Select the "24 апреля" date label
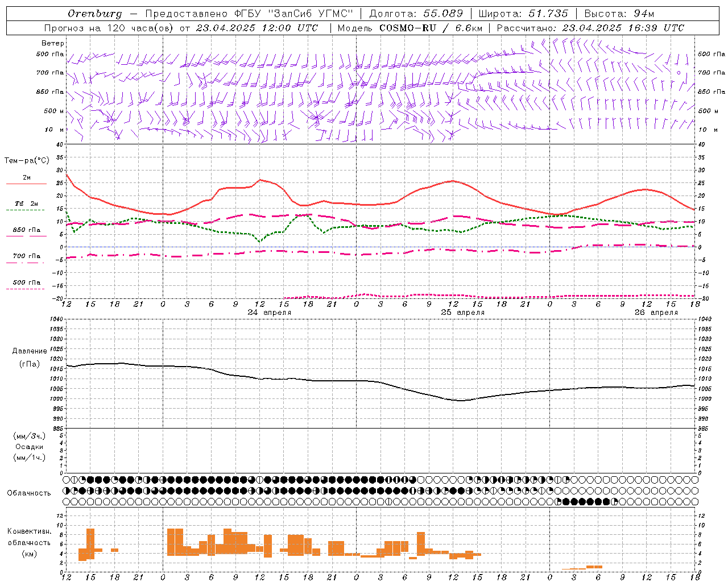 [270, 313]
